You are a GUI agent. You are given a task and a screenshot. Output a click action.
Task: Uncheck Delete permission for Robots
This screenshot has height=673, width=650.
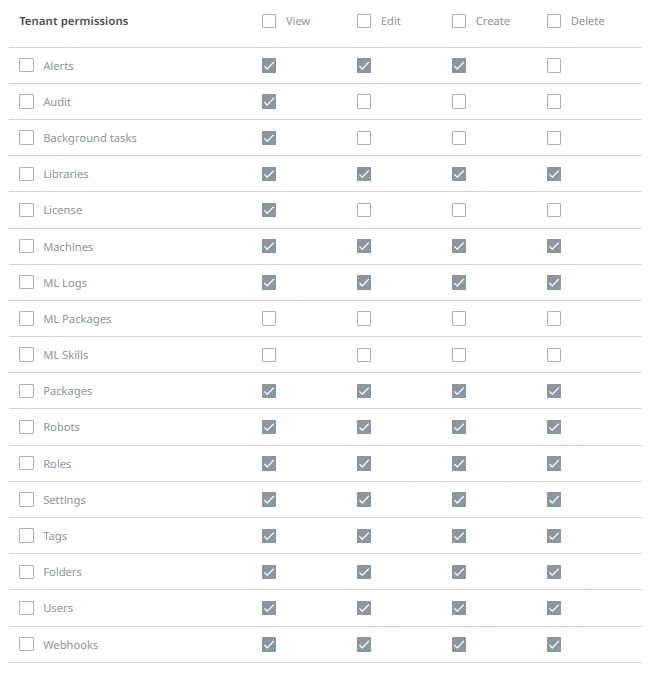pos(554,427)
